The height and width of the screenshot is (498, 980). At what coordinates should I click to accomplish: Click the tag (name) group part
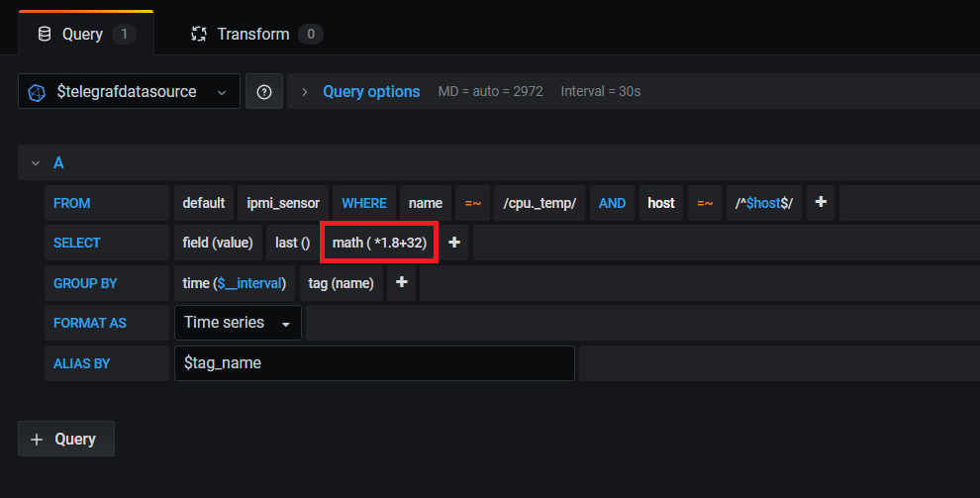click(342, 282)
